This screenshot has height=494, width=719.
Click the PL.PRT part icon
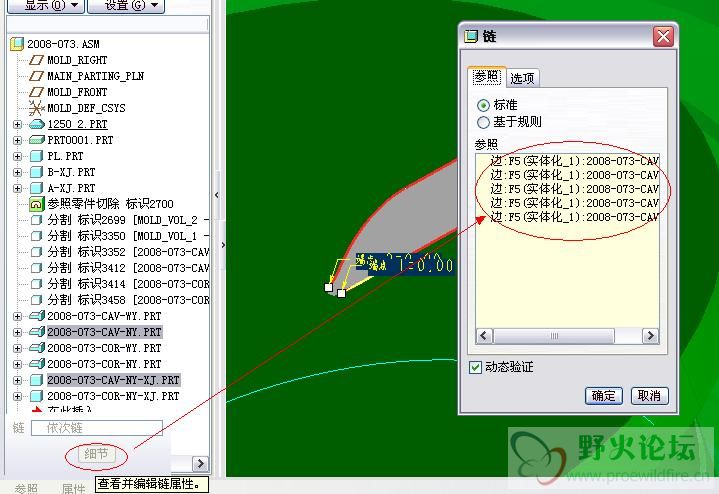36,156
